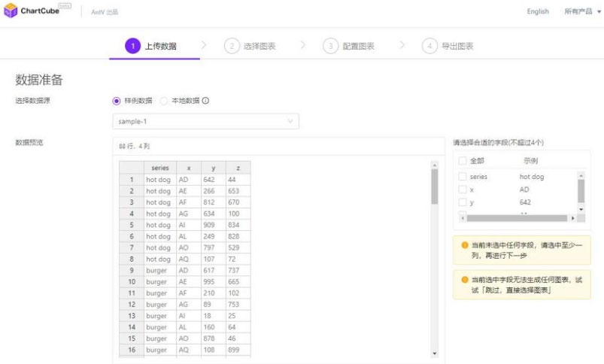
Task: Click the data table vertical scrollbar
Action: [x=434, y=187]
